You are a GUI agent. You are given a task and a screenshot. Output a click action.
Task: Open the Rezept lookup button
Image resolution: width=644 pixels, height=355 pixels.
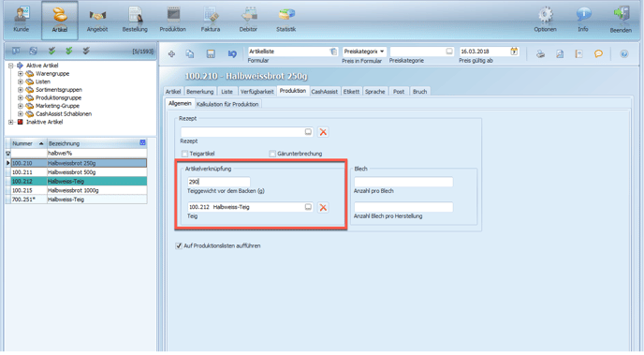[308, 131]
